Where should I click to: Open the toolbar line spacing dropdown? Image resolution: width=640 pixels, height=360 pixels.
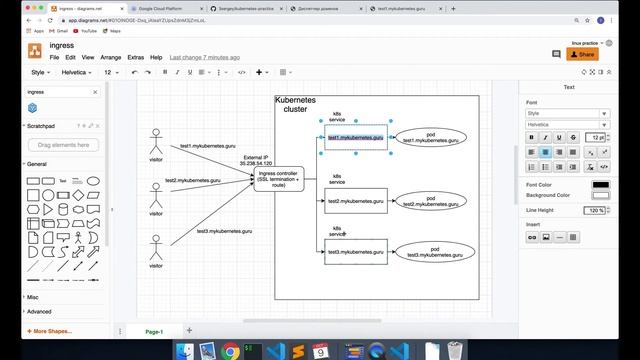click(x=222, y=72)
